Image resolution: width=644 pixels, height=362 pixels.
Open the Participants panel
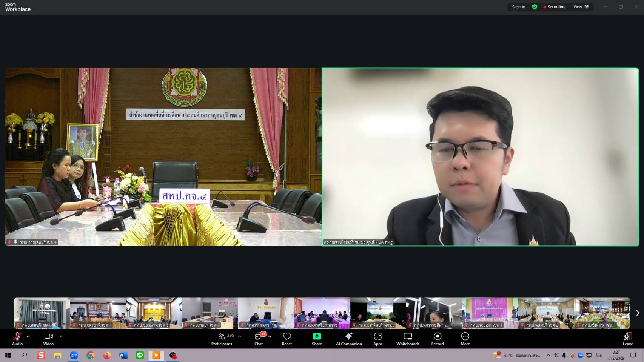(x=222, y=338)
